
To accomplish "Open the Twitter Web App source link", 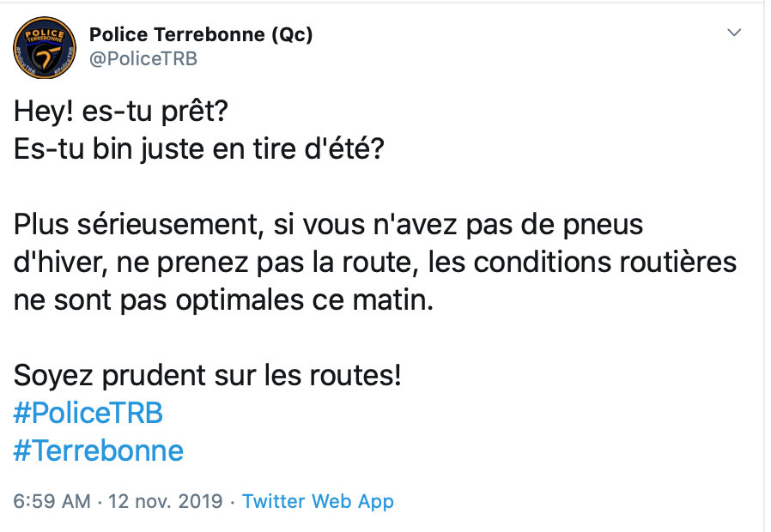I will tap(318, 501).
